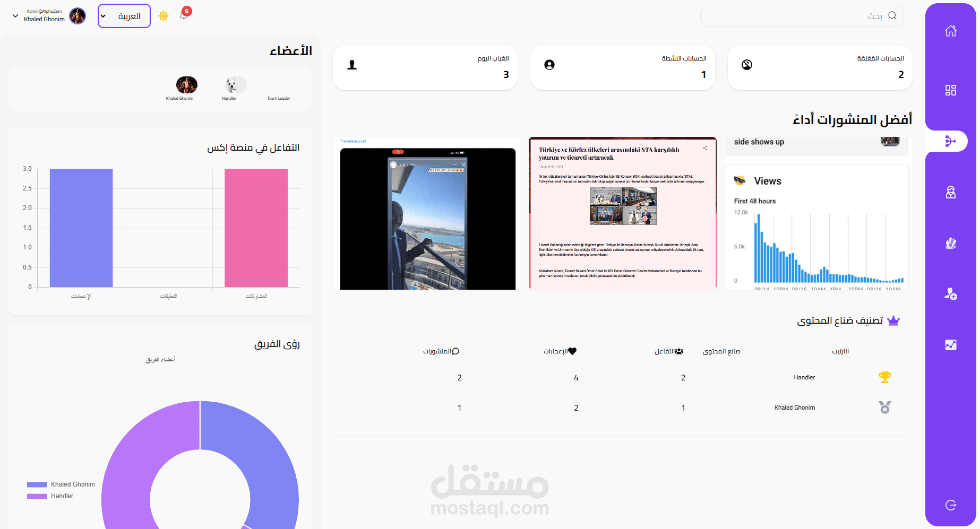Open the العربية language dropdown

click(124, 16)
